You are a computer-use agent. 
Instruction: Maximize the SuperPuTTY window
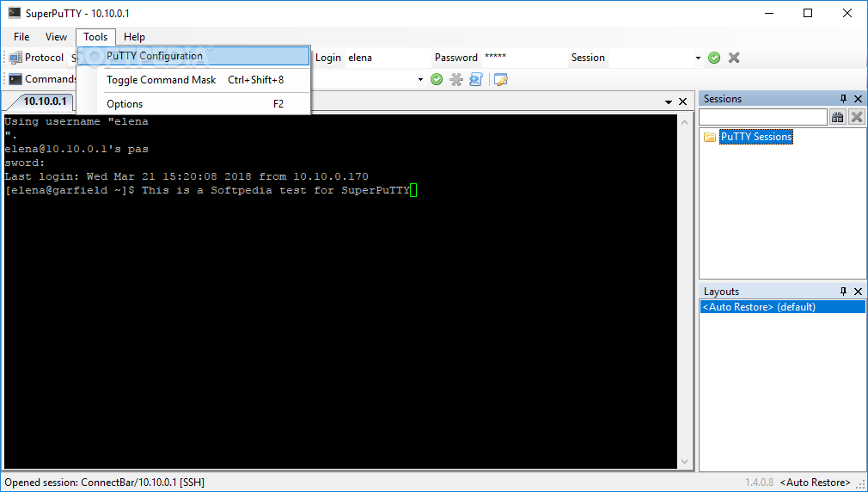(808, 13)
